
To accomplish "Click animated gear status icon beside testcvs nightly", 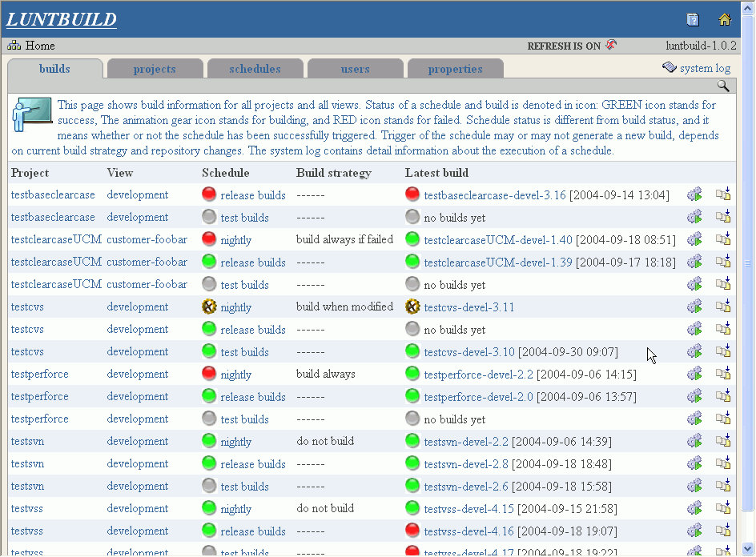I will pyautogui.click(x=210, y=307).
